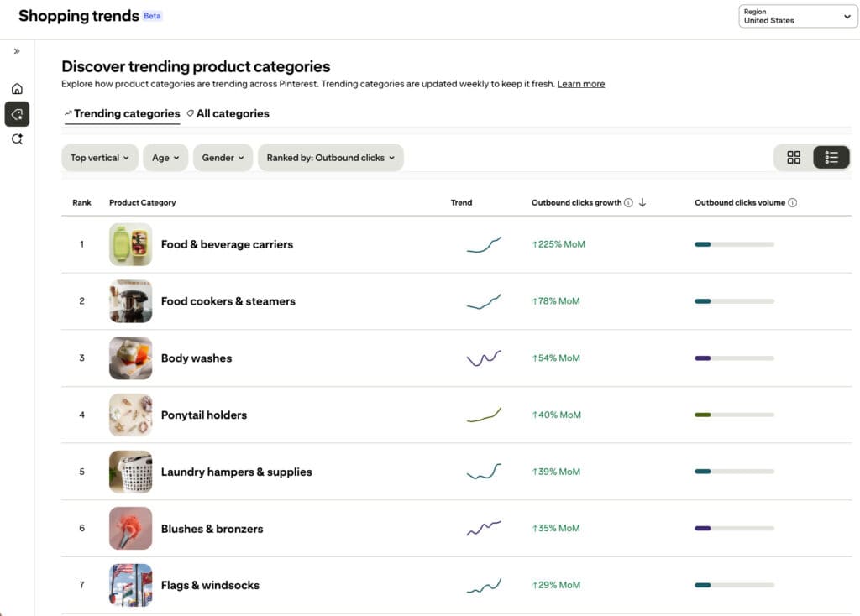The height and width of the screenshot is (616, 860).
Task: Open the Top vertical filter
Action: click(100, 158)
